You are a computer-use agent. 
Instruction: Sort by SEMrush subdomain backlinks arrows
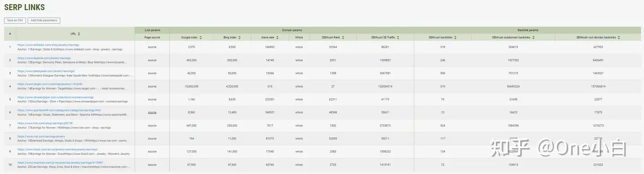point(533,38)
